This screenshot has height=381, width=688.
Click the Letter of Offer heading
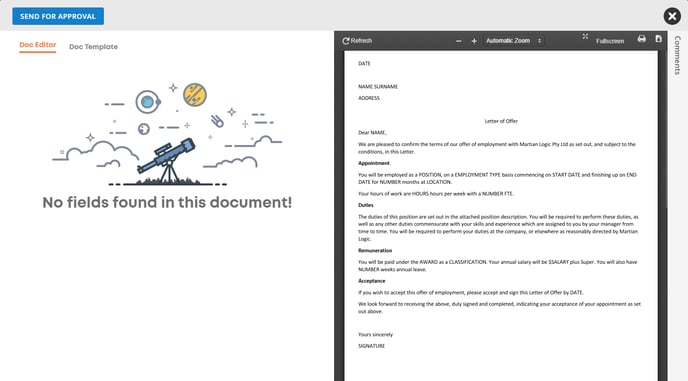(x=501, y=121)
